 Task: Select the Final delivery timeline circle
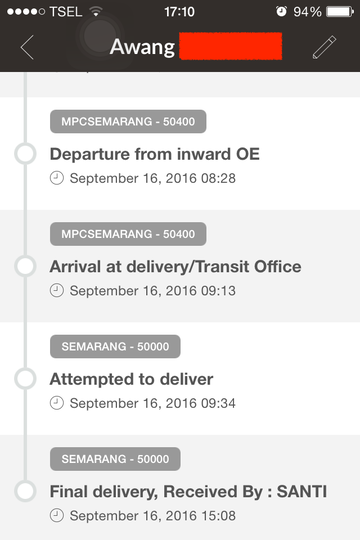tap(25, 491)
